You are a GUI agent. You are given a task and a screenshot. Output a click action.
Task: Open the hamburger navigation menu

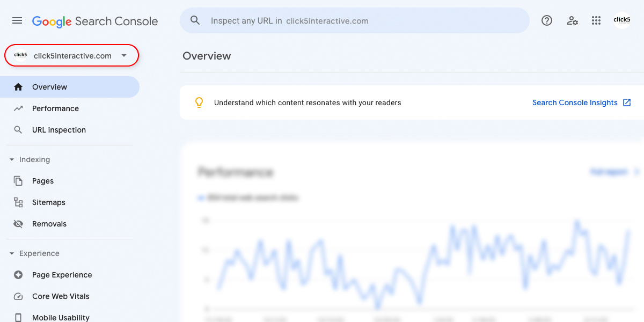point(17,20)
